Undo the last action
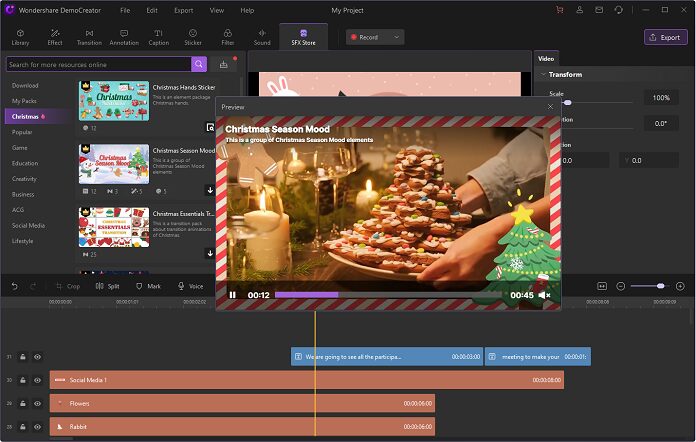This screenshot has height=442, width=696. pyautogui.click(x=15, y=286)
